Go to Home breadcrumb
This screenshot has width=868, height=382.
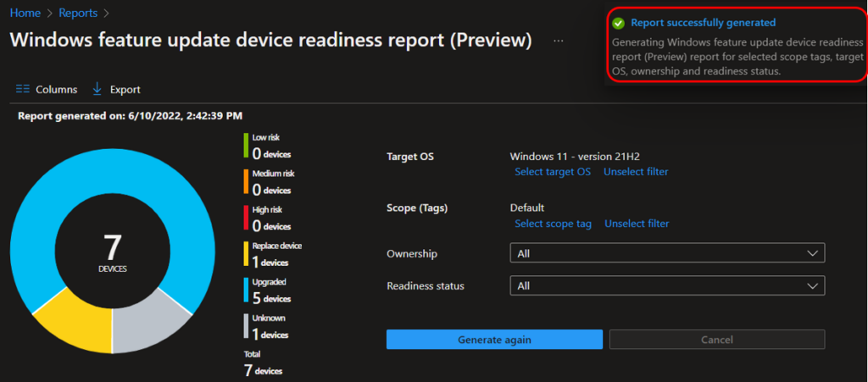click(25, 12)
